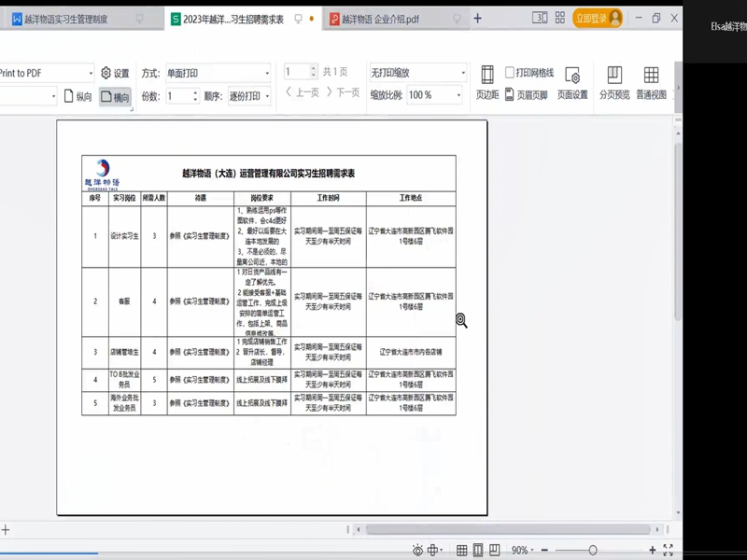Click the 设计实习生 cell in preview
The width and height of the screenshot is (747, 560).
click(124, 236)
